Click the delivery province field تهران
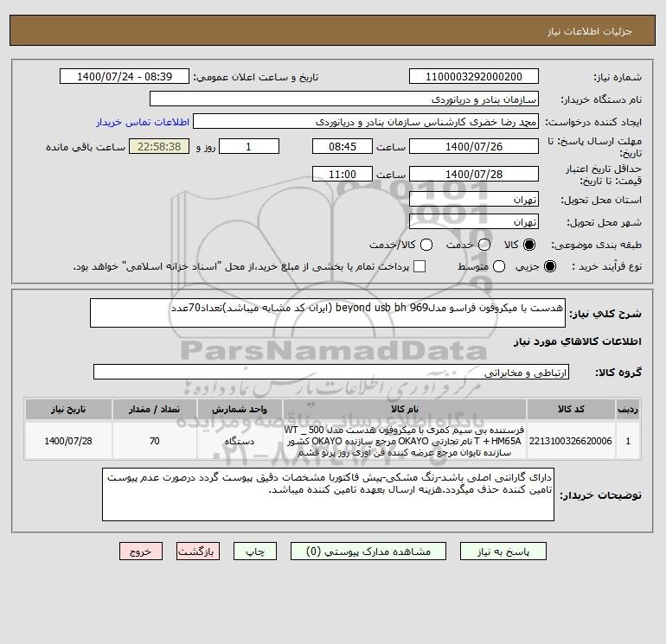Image resolution: width=666 pixels, height=644 pixels. click(x=474, y=199)
